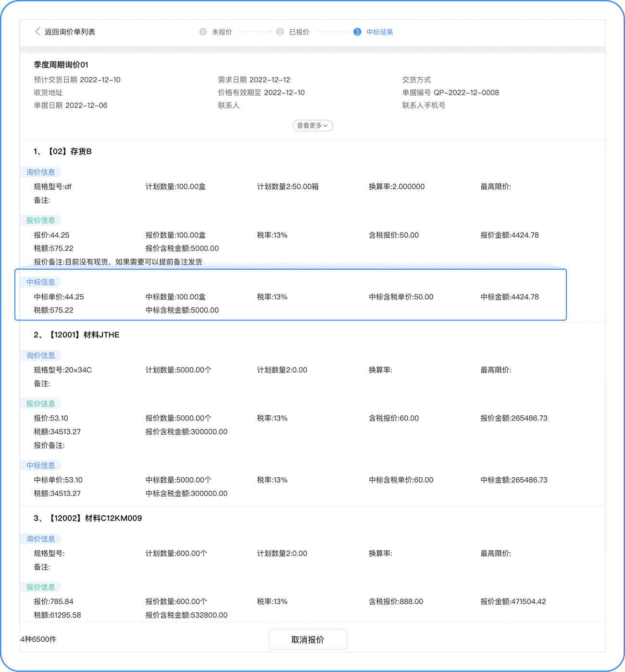The image size is (625, 672).
Task: Click 报价信息 tag under 存货B
Action: [40, 220]
